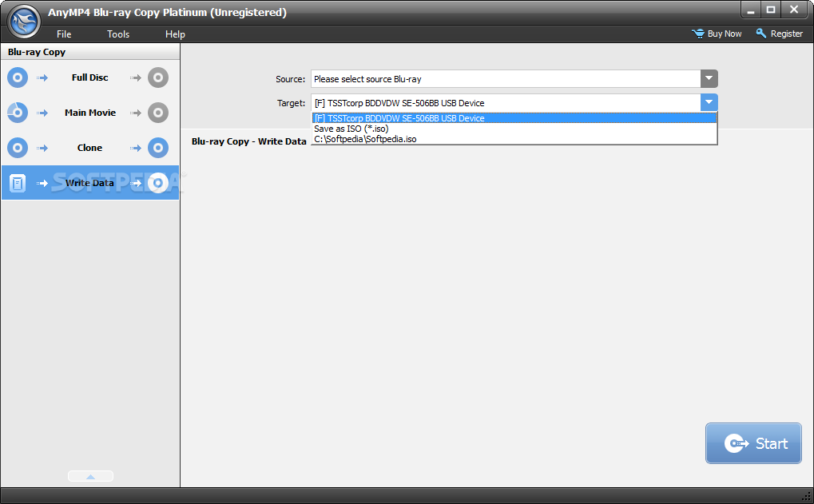The image size is (814, 504).
Task: Click the blue source disc icon for Full Disc
Action: coord(18,77)
